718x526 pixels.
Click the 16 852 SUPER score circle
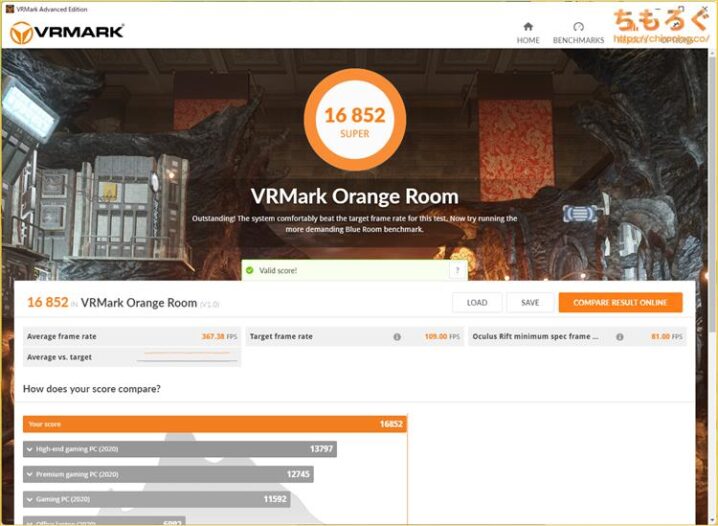[x=355, y=120]
